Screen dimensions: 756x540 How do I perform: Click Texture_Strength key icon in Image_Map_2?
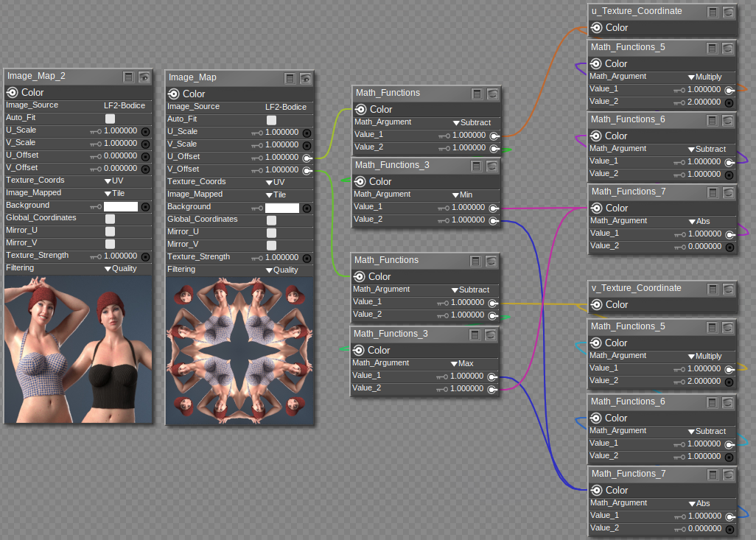pos(96,256)
